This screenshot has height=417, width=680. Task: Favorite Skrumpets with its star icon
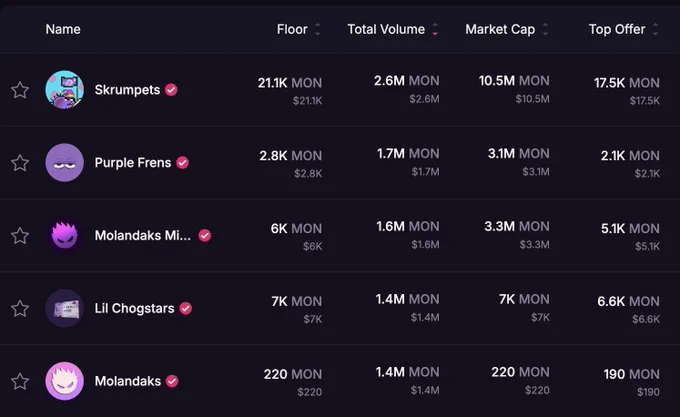click(20, 90)
